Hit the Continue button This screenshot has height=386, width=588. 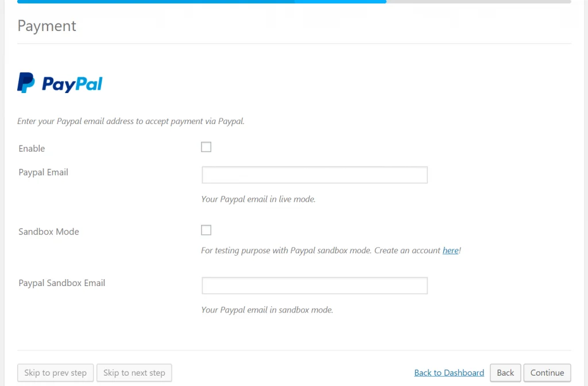click(x=547, y=373)
